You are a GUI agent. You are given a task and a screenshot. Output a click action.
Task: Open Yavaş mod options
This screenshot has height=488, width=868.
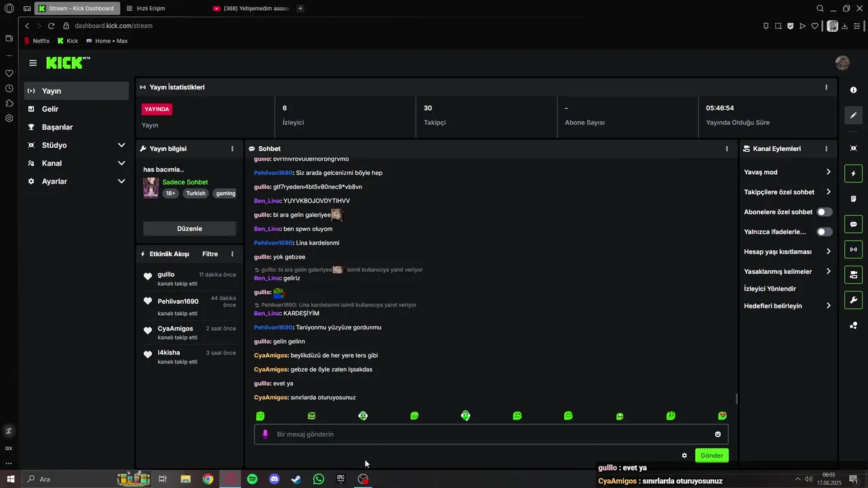(787, 172)
